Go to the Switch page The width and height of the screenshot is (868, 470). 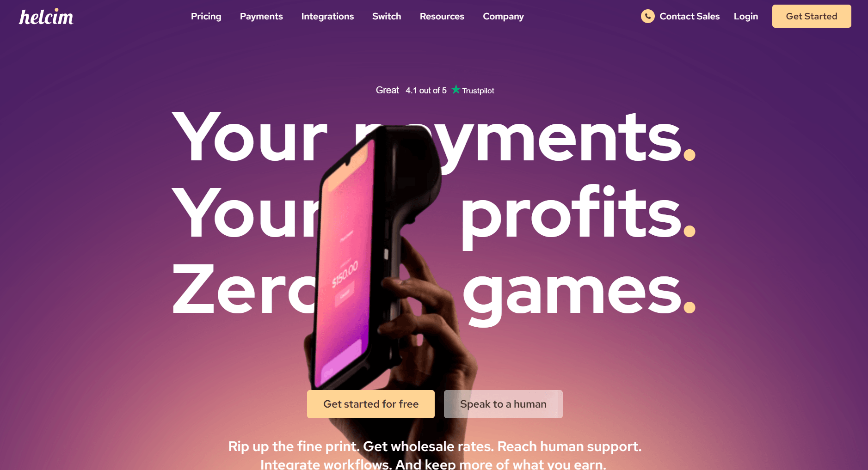tap(387, 16)
